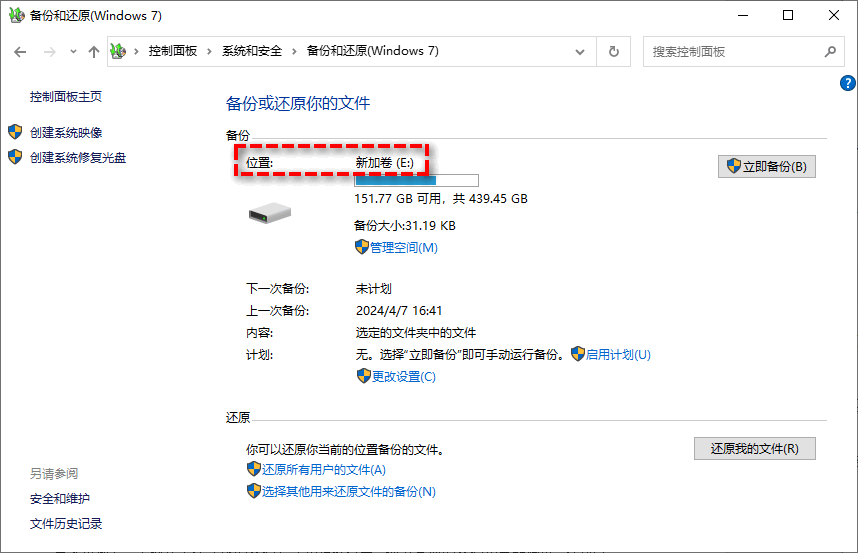This screenshot has height=553, width=858.
Task: Click the 立即备份(B) button
Action: click(x=767, y=166)
